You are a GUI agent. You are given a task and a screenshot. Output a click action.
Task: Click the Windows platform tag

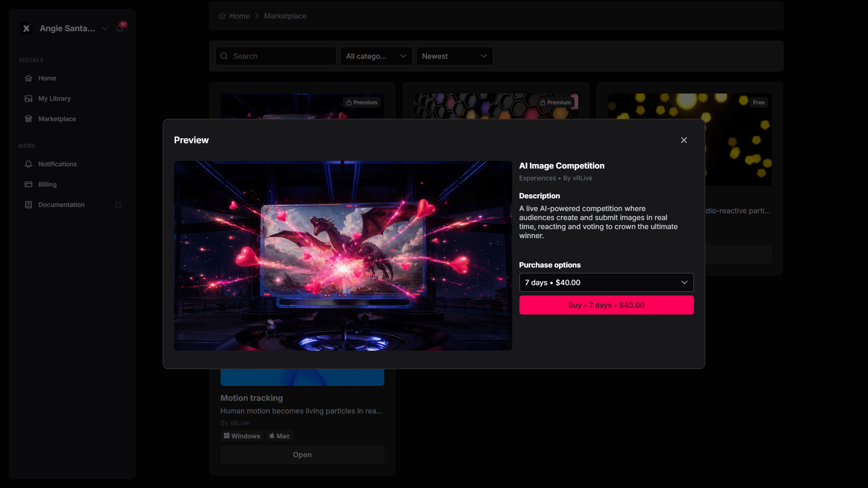(242, 436)
